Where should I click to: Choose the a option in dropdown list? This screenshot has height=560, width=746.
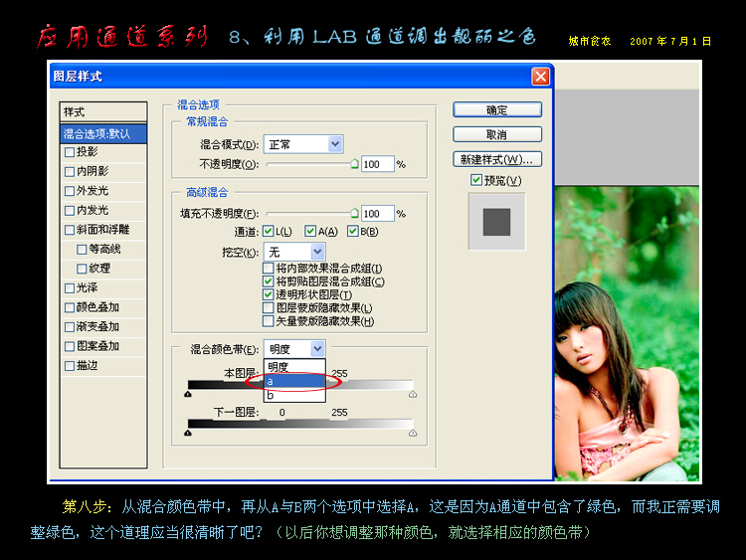(x=294, y=382)
